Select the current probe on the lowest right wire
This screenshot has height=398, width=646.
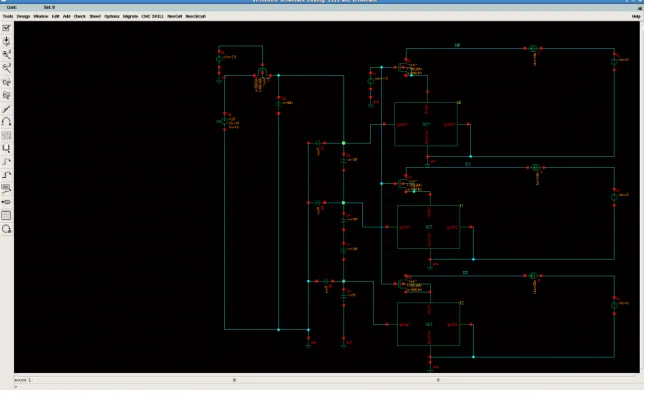click(x=533, y=276)
